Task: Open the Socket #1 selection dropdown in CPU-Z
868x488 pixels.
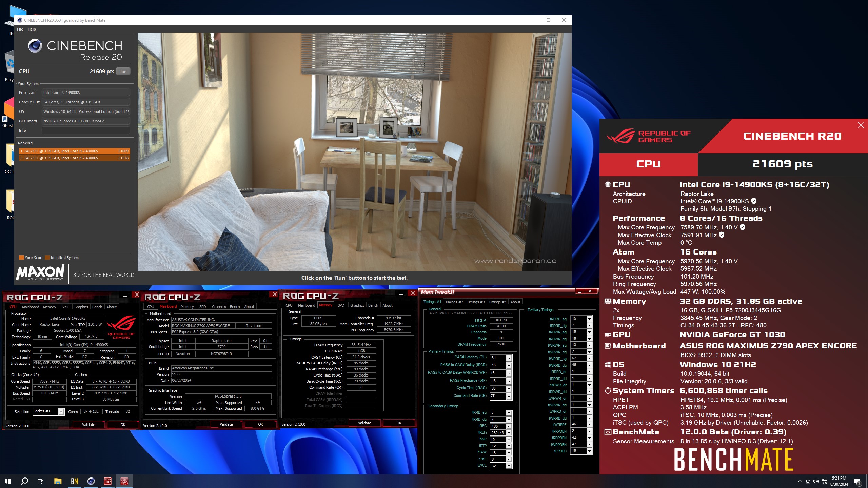Action: (61, 411)
